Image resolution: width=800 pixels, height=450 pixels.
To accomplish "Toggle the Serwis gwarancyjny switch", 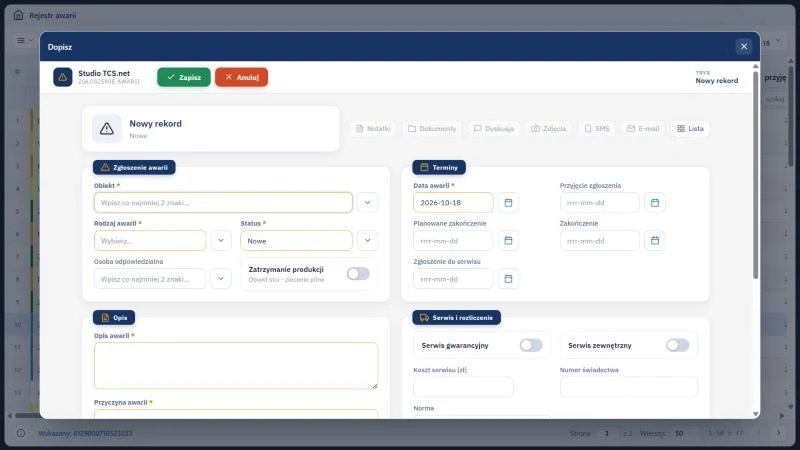I will coord(531,345).
